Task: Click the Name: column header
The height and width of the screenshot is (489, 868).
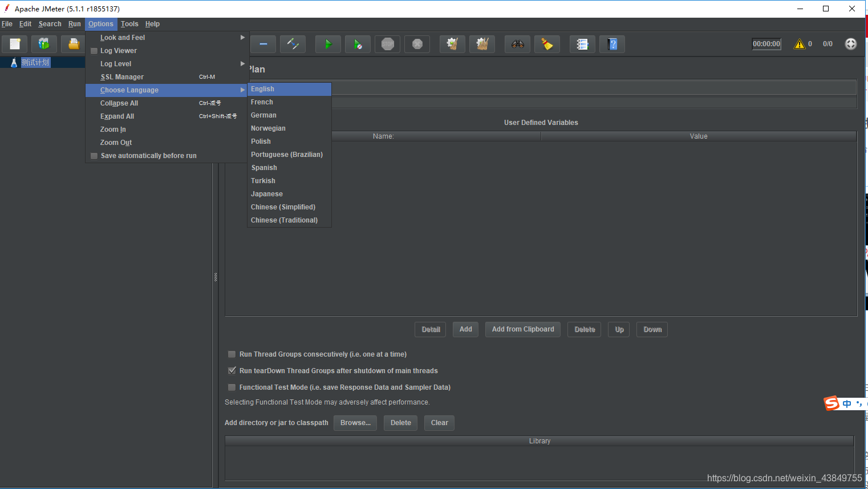Action: coord(383,136)
